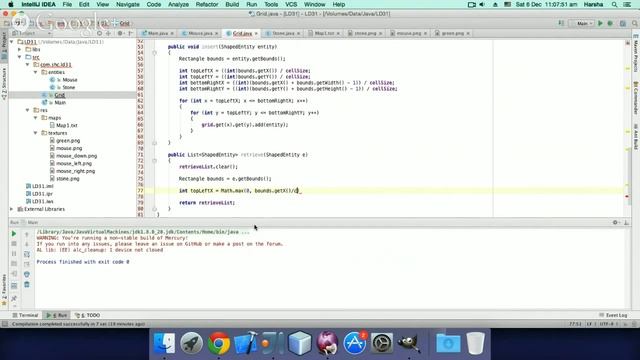Collapse the maps folder

pyautogui.click(x=36, y=118)
